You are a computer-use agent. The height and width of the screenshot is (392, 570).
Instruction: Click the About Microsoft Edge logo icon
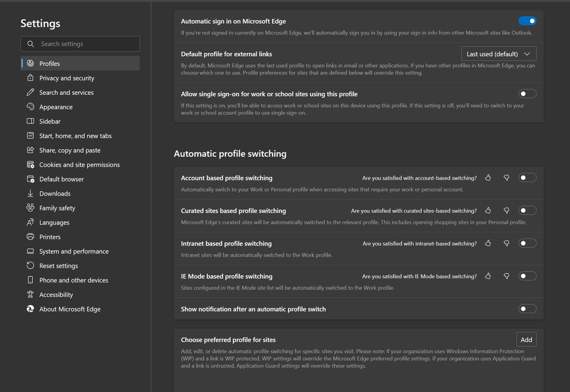[30, 309]
